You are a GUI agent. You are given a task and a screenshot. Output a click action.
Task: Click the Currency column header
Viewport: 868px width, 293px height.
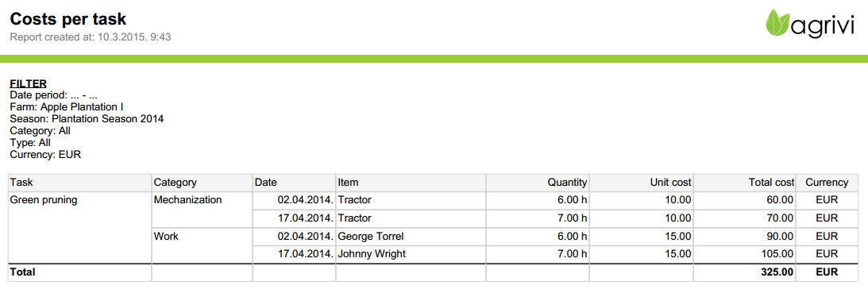(827, 182)
